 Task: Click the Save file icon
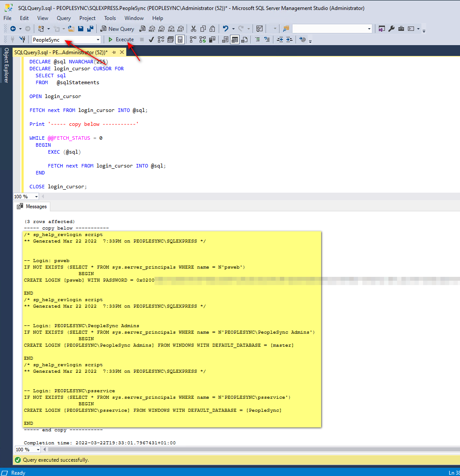pyautogui.click(x=81, y=29)
